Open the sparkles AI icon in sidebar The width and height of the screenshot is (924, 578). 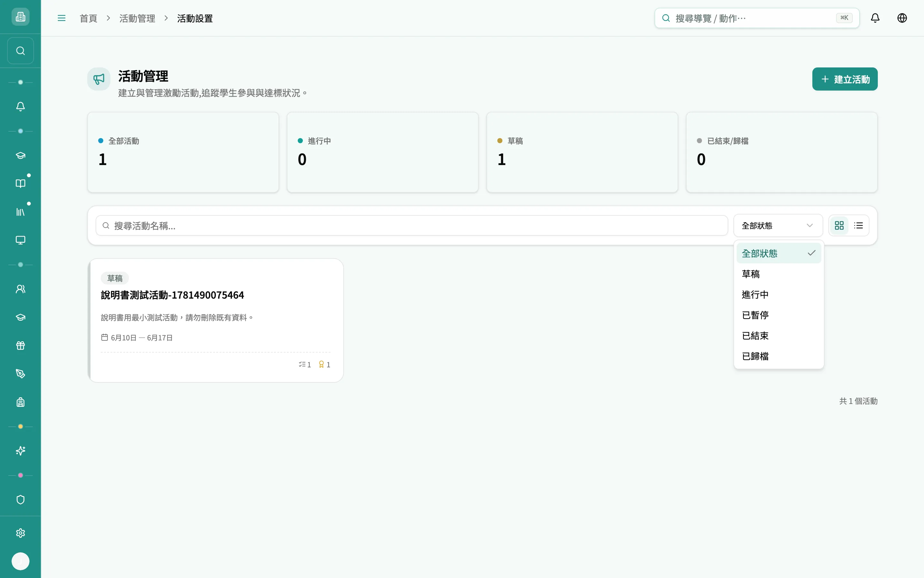[20, 451]
